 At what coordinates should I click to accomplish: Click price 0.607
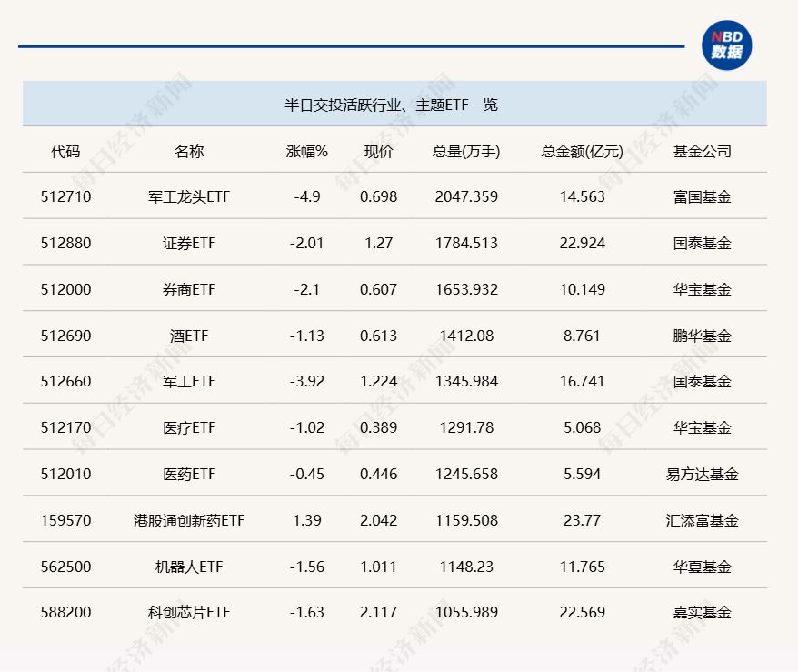(378, 289)
